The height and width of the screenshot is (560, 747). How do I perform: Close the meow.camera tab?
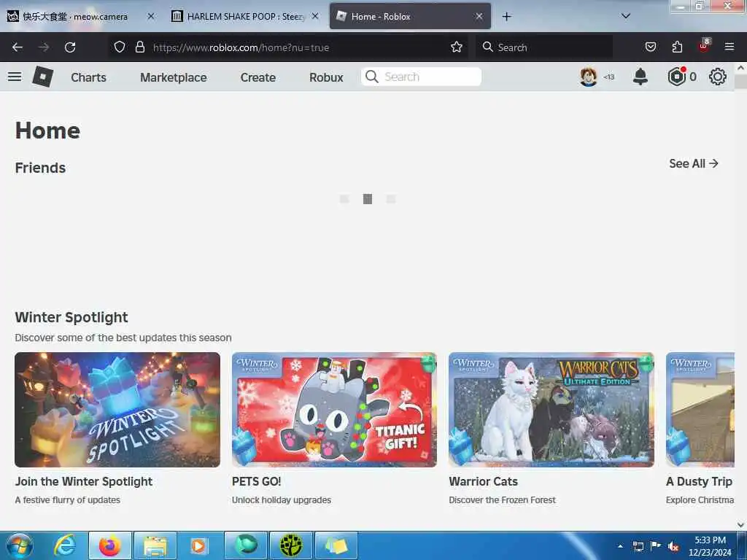click(150, 16)
